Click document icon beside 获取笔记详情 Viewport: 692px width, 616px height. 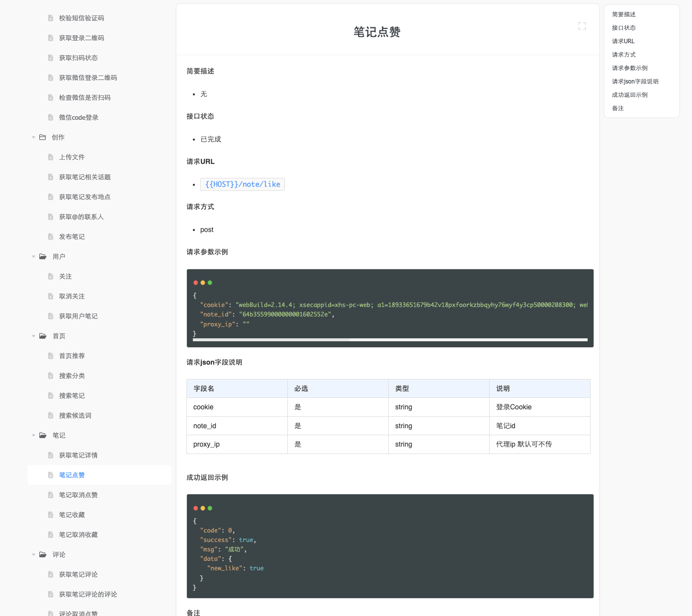click(51, 455)
